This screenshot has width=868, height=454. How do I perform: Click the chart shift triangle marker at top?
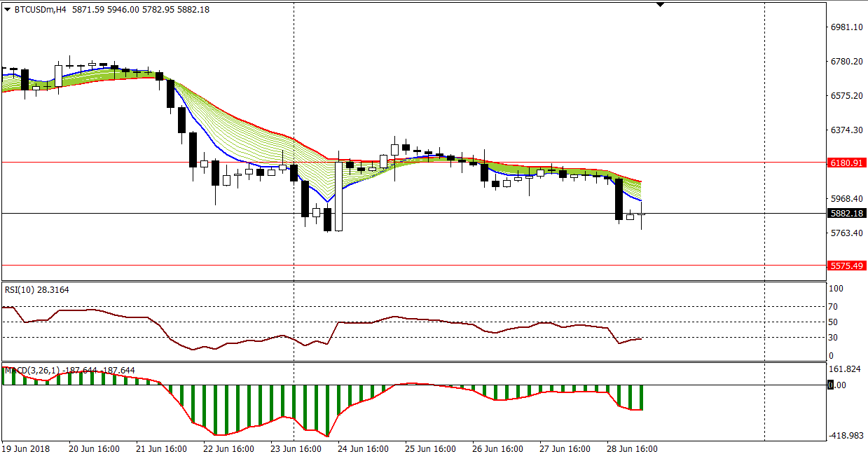(x=660, y=4)
